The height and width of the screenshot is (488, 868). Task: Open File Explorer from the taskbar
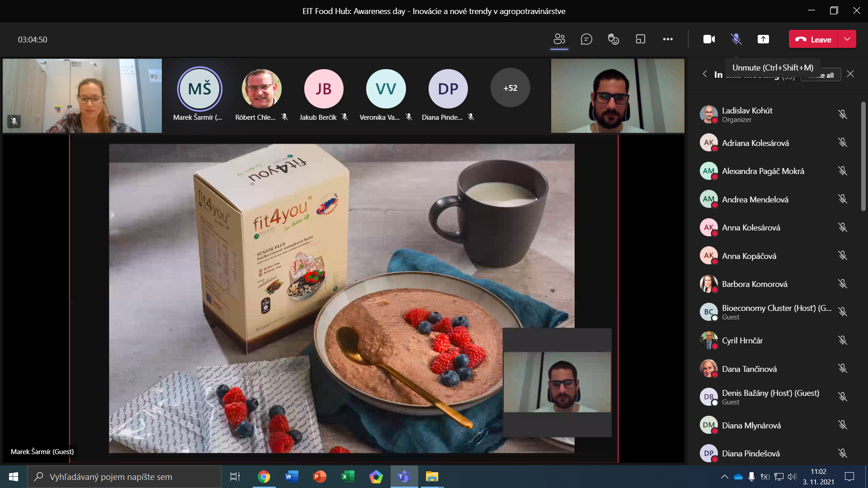[x=432, y=477]
